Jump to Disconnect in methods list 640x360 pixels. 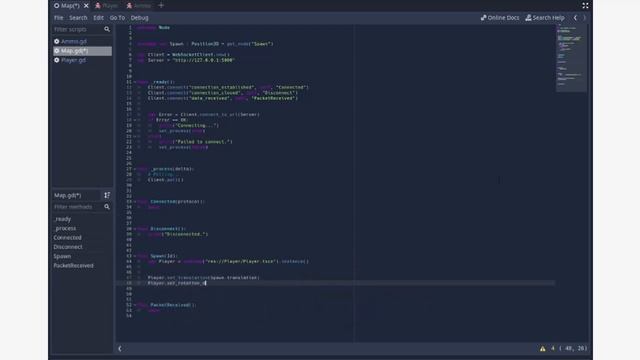[x=68, y=247]
